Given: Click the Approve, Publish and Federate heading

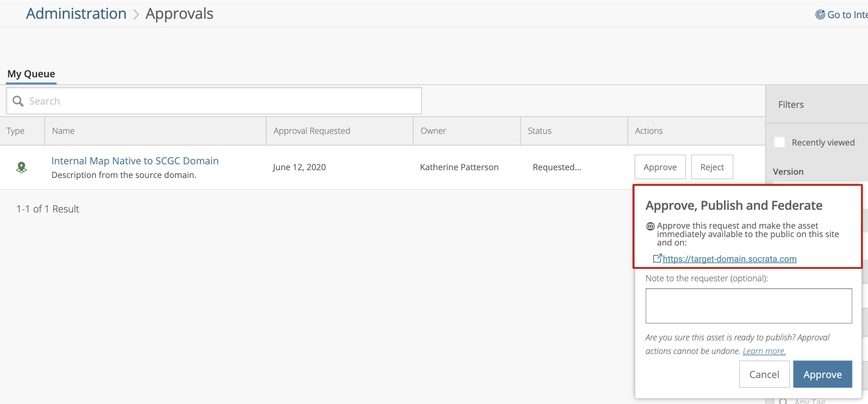Looking at the screenshot, I should [x=734, y=205].
